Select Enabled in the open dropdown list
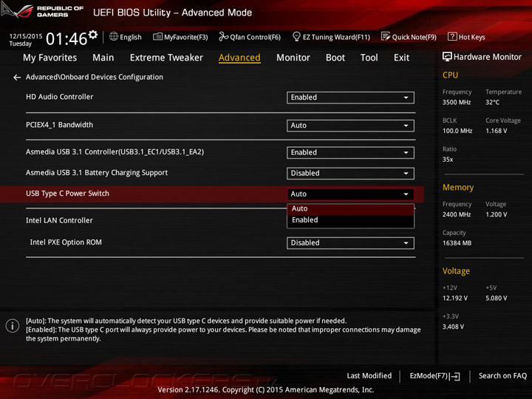 click(350, 220)
